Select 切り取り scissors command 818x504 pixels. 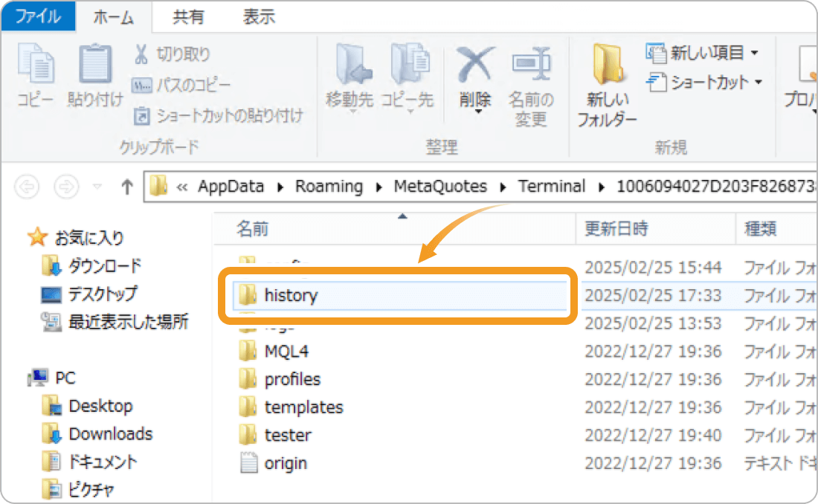point(172,54)
